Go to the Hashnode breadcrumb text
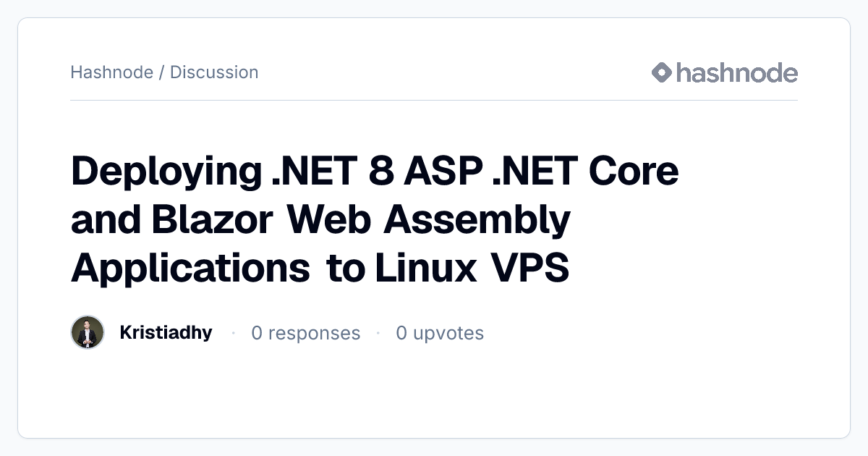This screenshot has width=868, height=456. click(111, 72)
